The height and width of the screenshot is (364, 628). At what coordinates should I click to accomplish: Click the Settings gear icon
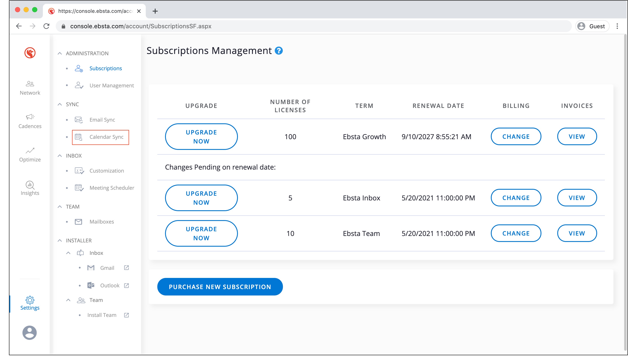[x=30, y=300]
